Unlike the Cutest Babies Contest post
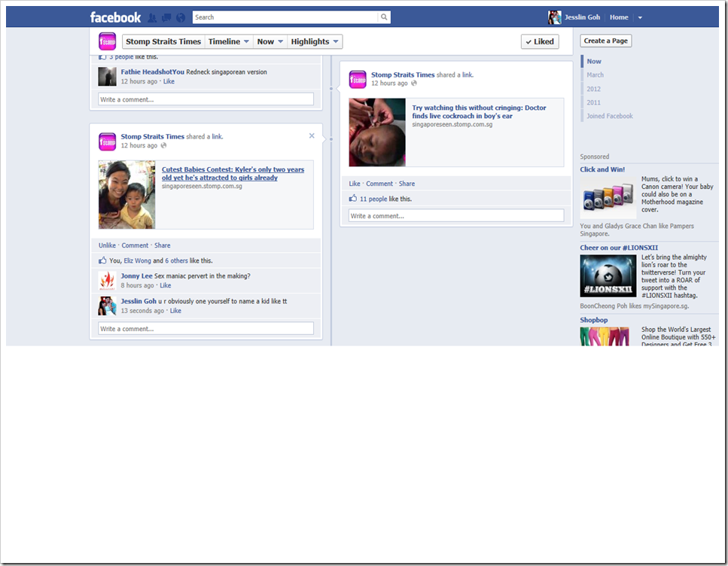This screenshot has height=566, width=728. (107, 245)
